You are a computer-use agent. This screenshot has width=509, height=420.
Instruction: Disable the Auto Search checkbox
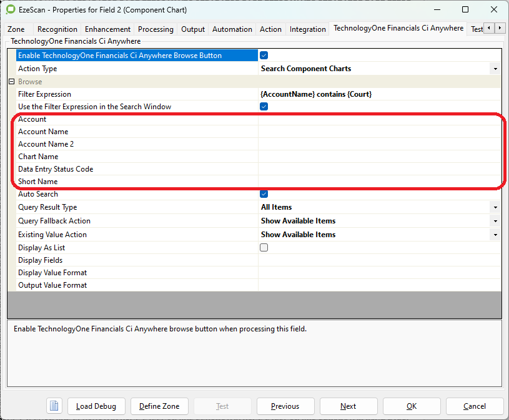(x=264, y=194)
